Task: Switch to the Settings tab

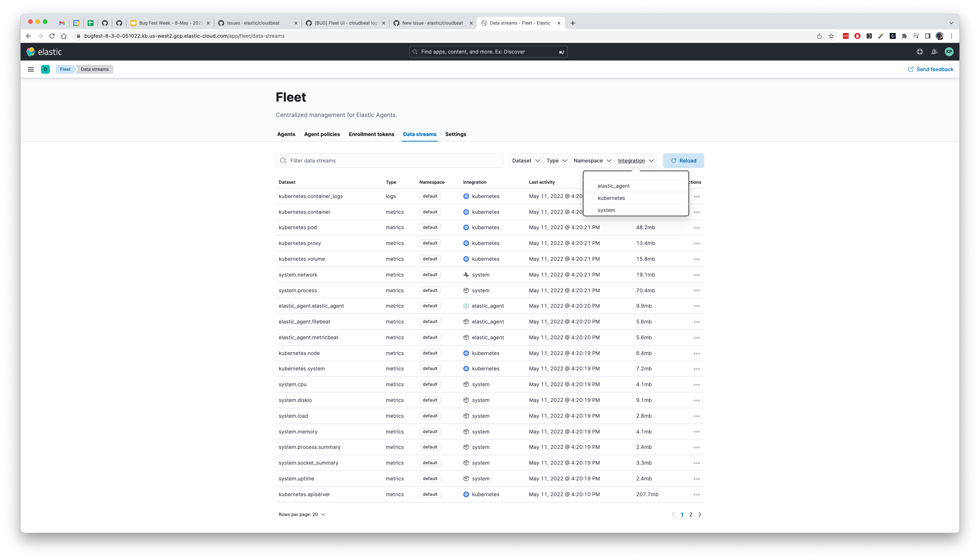Action: point(456,134)
